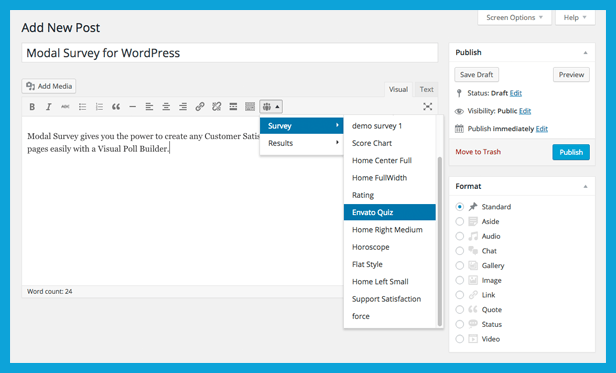Open the Help dropdown
Image resolution: width=616 pixels, height=373 pixels.
pos(575,18)
